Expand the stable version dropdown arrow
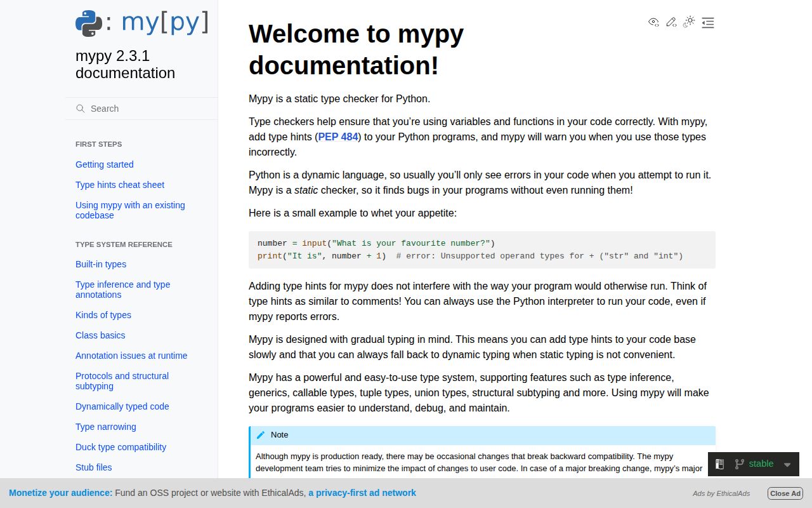The image size is (812, 508). pyautogui.click(x=787, y=465)
